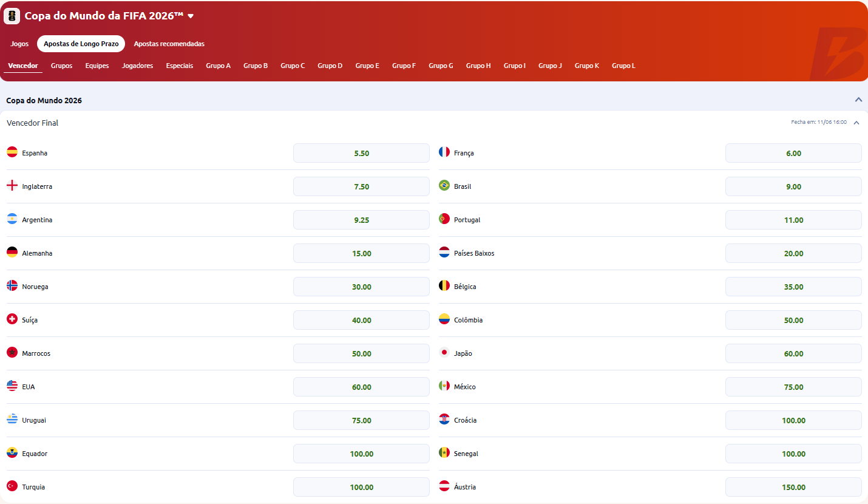Open the Jogadores sub-tab

137,66
